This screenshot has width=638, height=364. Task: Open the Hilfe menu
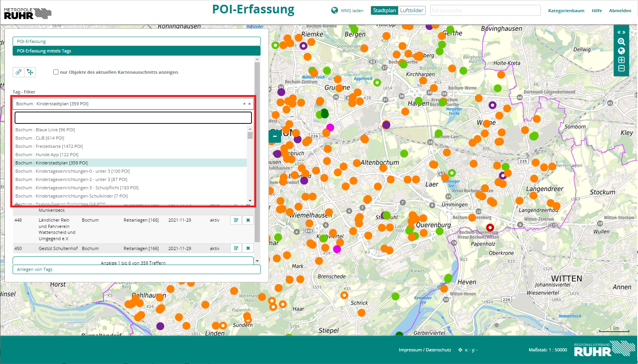(597, 11)
